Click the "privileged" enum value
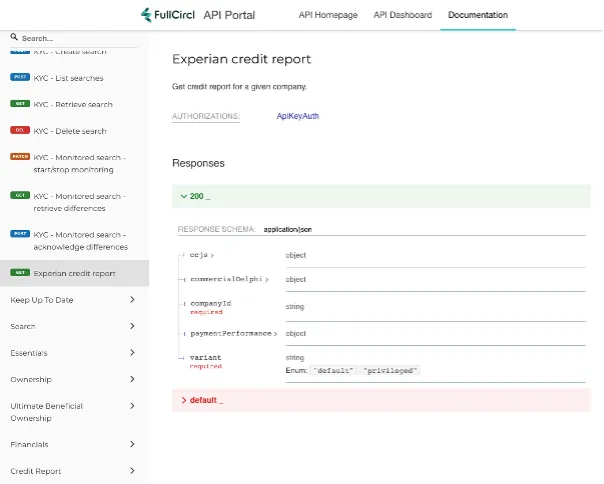 390,371
